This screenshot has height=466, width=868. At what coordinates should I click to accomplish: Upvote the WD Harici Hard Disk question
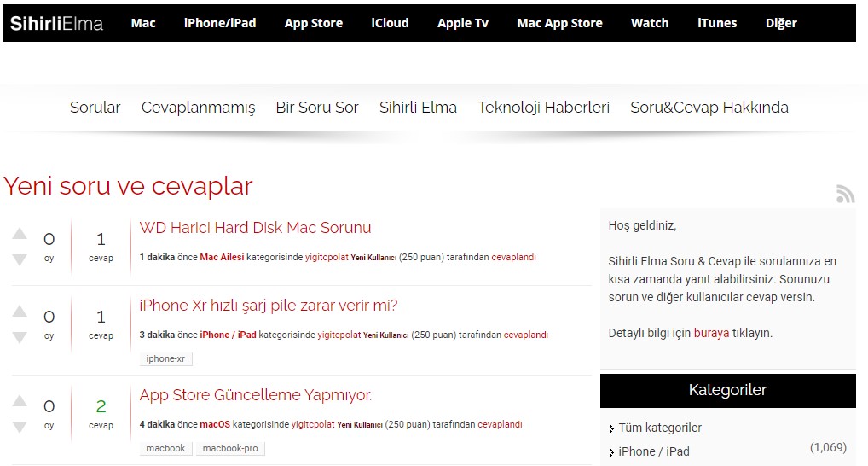20,234
